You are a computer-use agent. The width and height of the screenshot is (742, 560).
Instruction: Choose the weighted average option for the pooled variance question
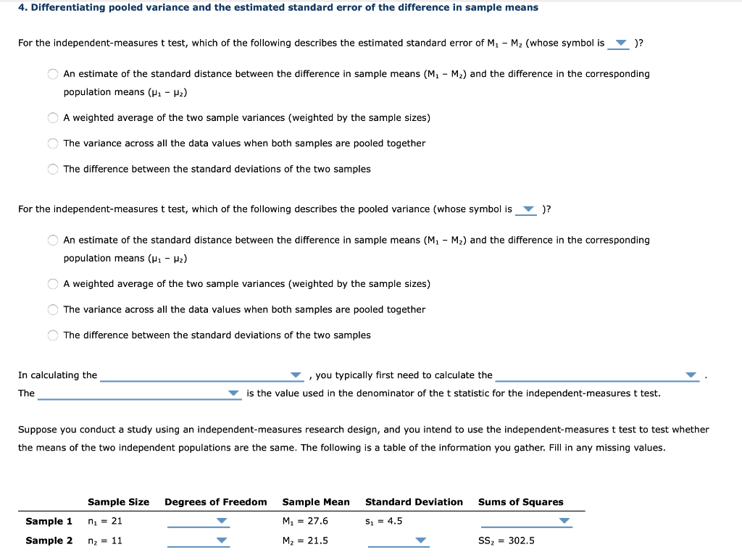pyautogui.click(x=52, y=284)
